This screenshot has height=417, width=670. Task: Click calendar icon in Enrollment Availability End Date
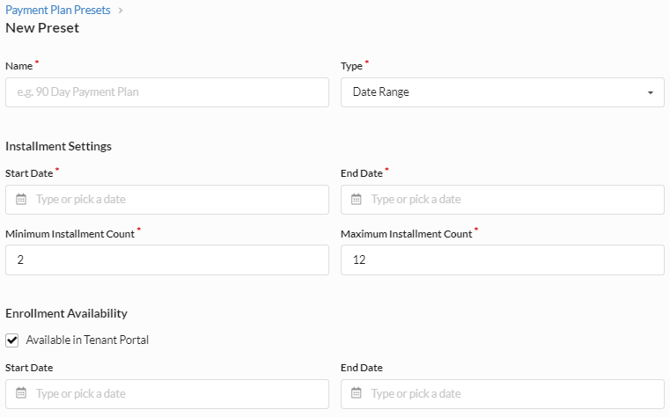[x=357, y=394]
